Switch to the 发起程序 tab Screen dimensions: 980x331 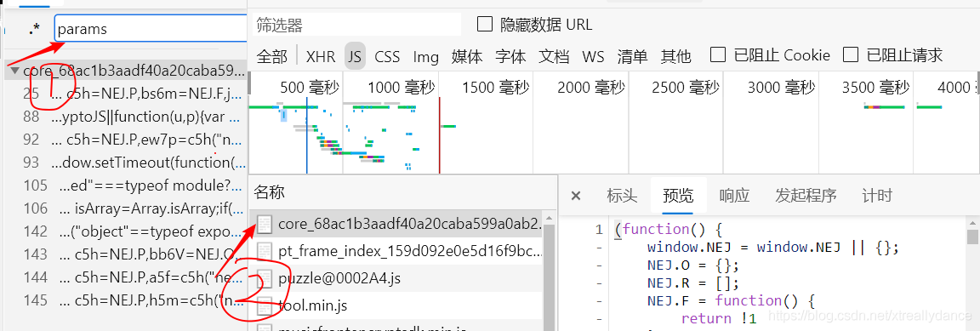[x=806, y=196]
